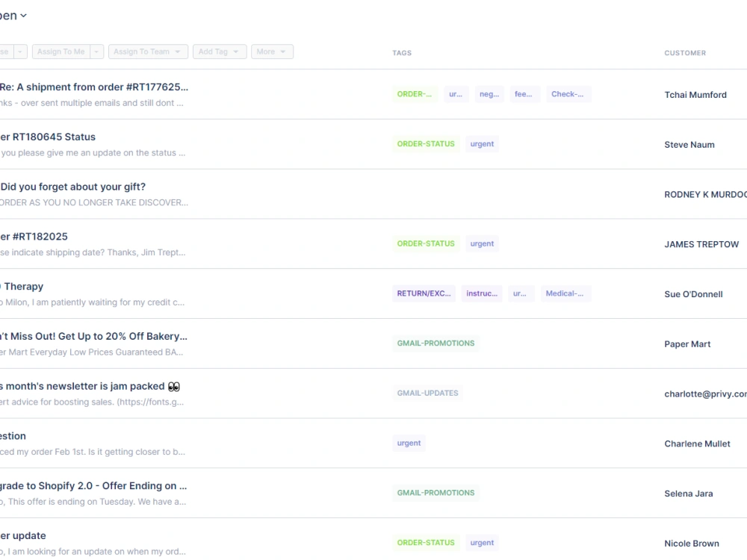Open 'Did you forget about your gift?' ticket

click(73, 187)
